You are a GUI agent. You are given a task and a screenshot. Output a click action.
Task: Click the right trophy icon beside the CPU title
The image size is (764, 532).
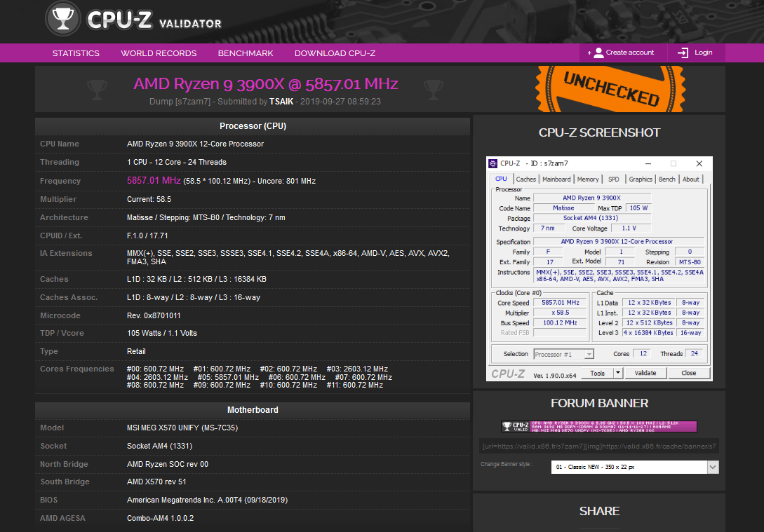[x=433, y=89]
